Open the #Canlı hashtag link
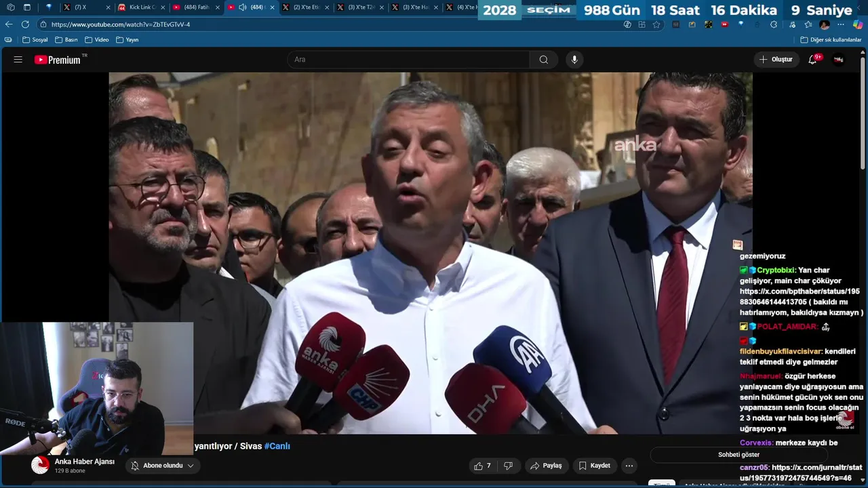868x488 pixels. point(277,446)
